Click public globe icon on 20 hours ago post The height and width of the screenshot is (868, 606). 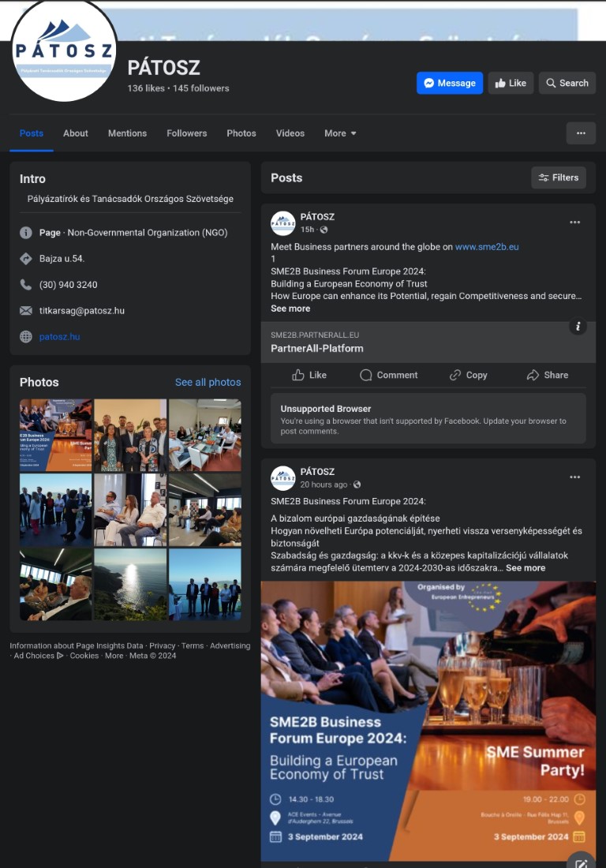pyautogui.click(x=357, y=485)
